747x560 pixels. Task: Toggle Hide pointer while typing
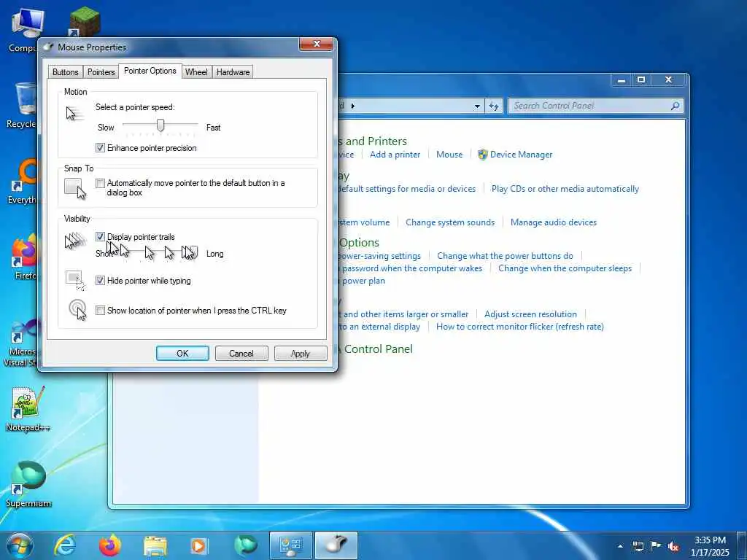click(x=100, y=281)
